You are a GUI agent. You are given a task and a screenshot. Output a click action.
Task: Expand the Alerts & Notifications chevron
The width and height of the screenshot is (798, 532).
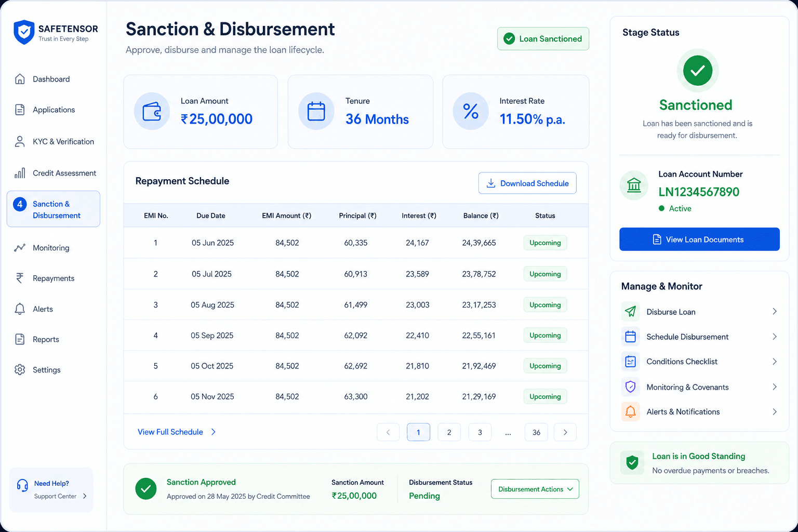tap(774, 412)
